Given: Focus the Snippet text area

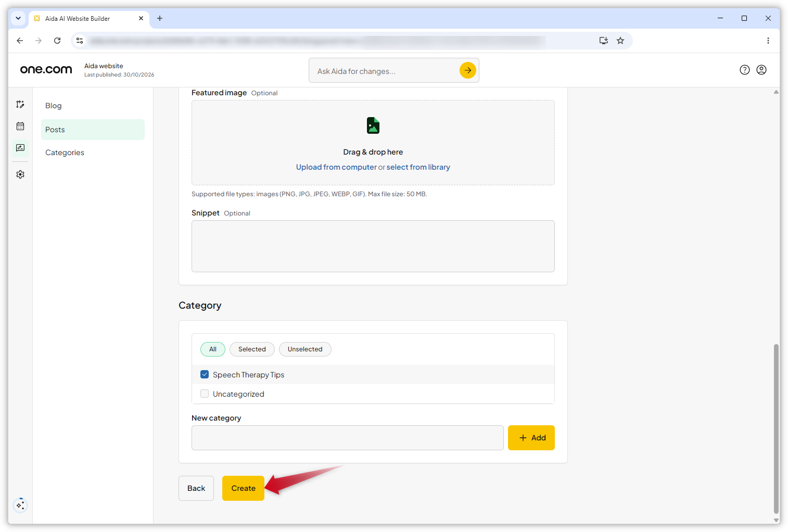Looking at the screenshot, I should 373,246.
